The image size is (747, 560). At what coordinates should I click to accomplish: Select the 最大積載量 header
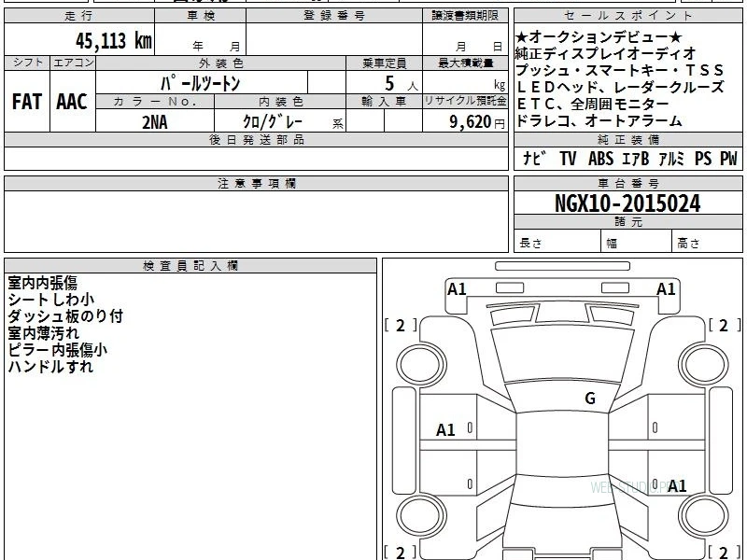point(465,63)
